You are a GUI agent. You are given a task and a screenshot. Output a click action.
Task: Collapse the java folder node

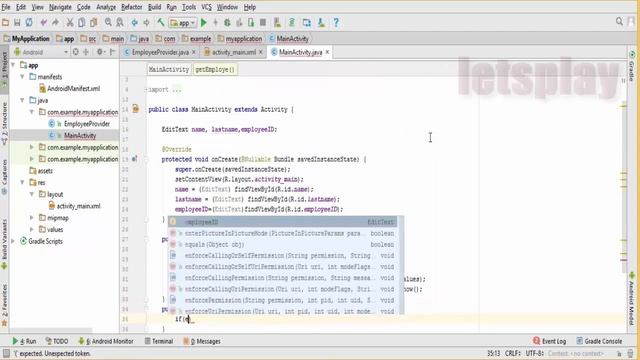point(22,100)
